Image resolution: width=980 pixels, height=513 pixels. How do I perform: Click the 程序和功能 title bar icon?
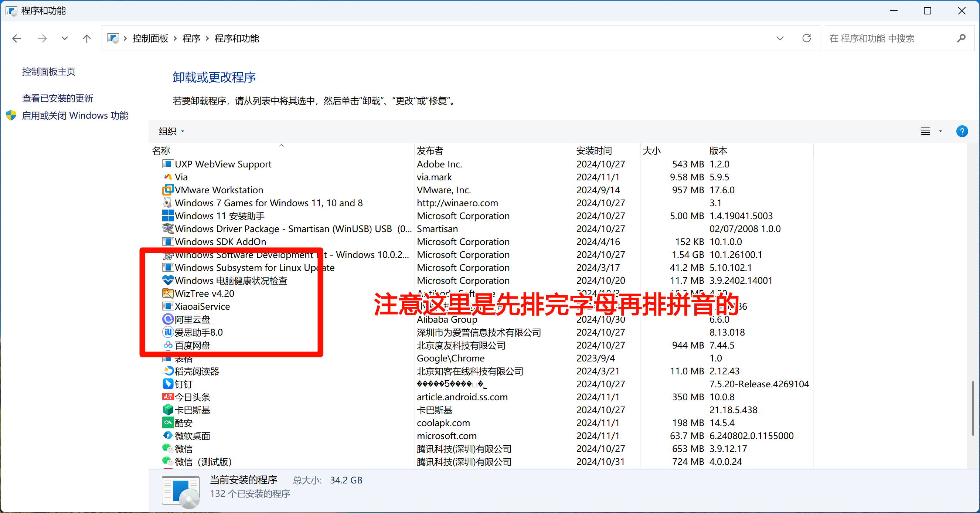pos(11,11)
